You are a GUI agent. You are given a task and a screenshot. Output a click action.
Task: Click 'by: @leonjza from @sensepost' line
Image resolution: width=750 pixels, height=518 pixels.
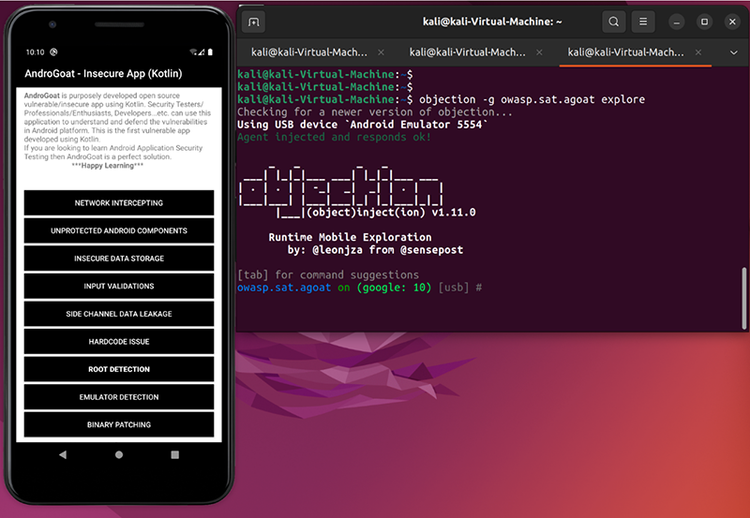375,250
